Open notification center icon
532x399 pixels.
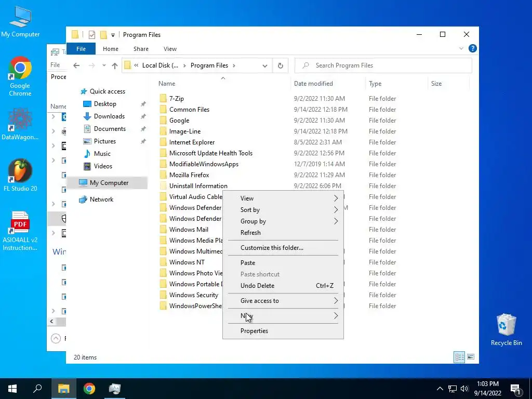pos(515,389)
